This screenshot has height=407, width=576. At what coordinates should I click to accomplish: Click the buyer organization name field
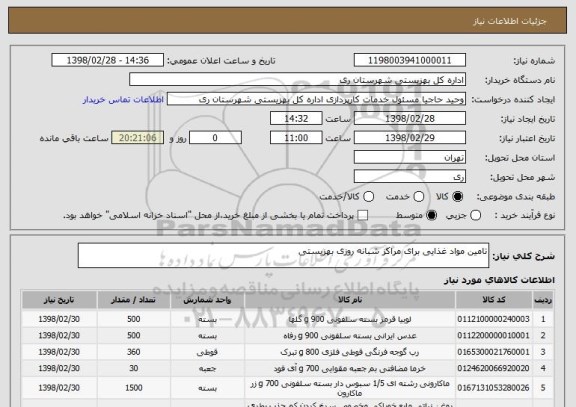point(298,80)
